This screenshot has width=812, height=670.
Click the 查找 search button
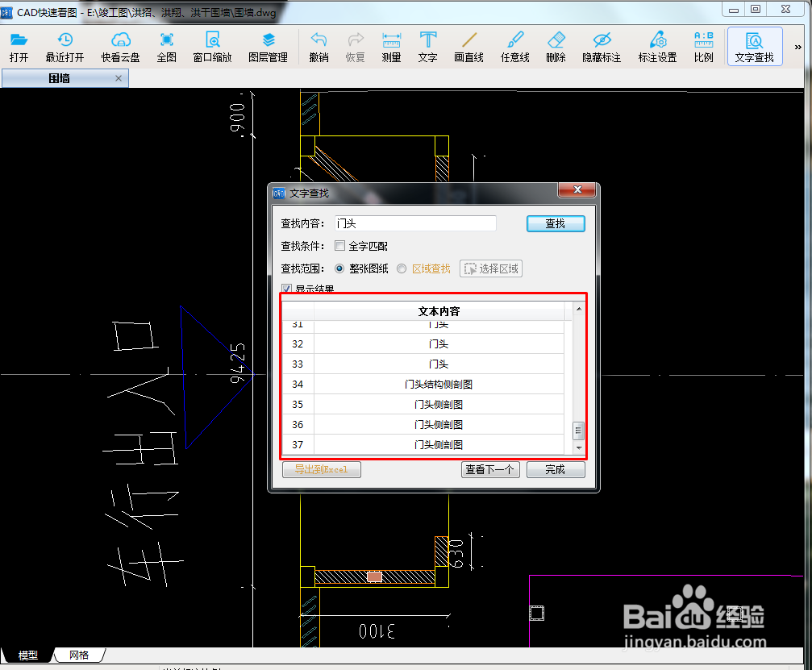pyautogui.click(x=556, y=223)
